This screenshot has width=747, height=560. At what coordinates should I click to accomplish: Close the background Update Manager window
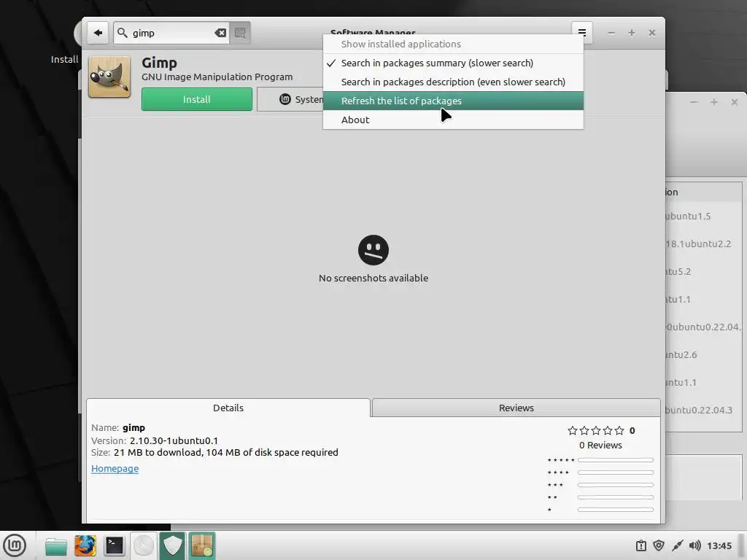coord(735,102)
